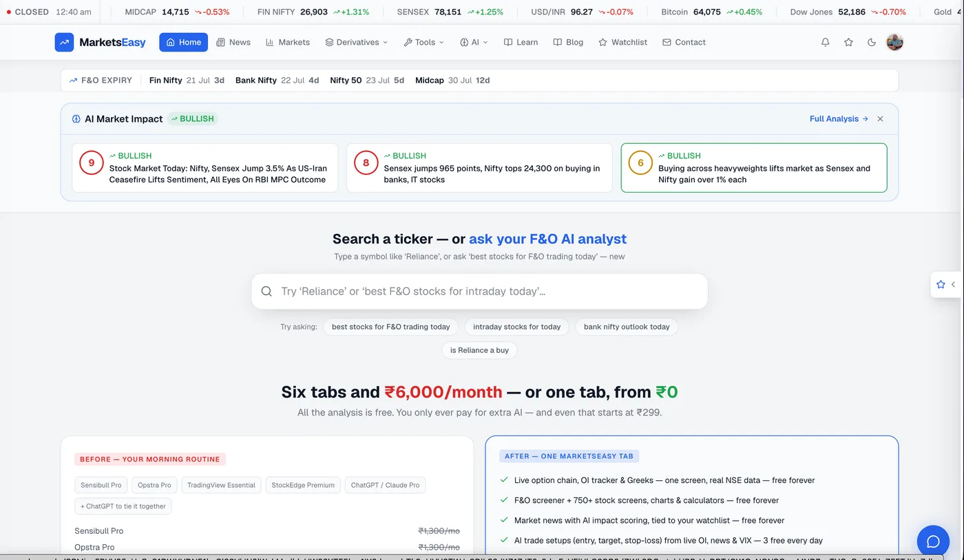Click the search magnifier icon
Image resolution: width=964 pixels, height=560 pixels.
pyautogui.click(x=266, y=292)
